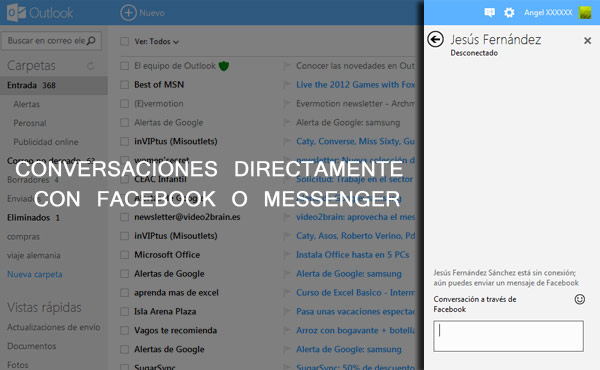Flag the Best of MSN message

(287, 85)
